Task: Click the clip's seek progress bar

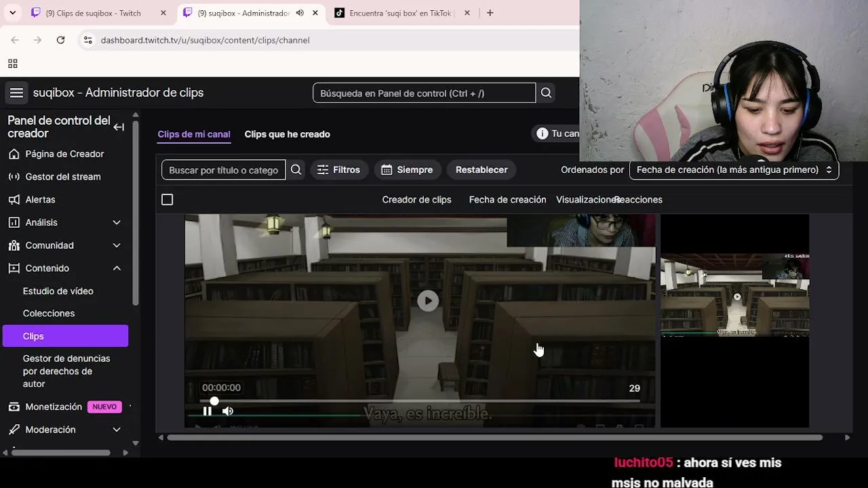Action: click(x=420, y=401)
